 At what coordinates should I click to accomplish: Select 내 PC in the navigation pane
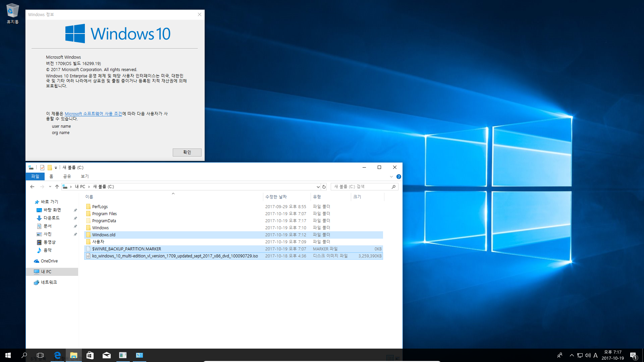[52, 272]
